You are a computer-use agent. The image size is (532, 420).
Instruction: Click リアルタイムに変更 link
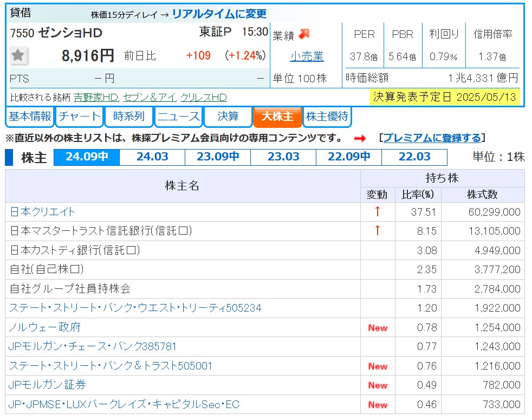219,14
